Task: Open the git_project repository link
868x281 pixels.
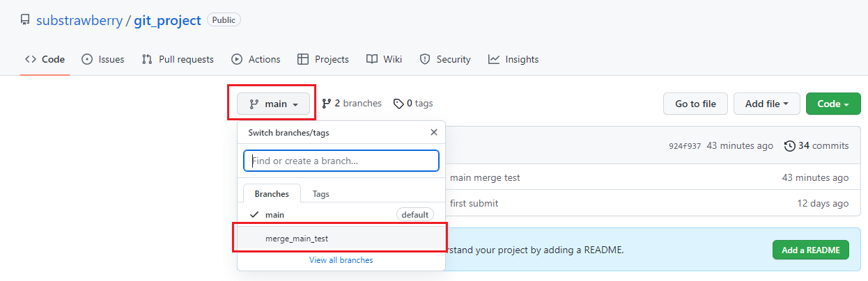Action: click(x=168, y=20)
